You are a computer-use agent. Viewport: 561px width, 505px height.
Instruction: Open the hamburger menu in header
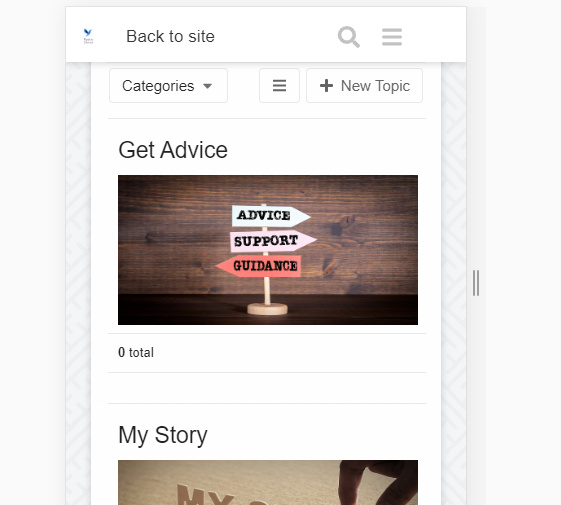392,37
